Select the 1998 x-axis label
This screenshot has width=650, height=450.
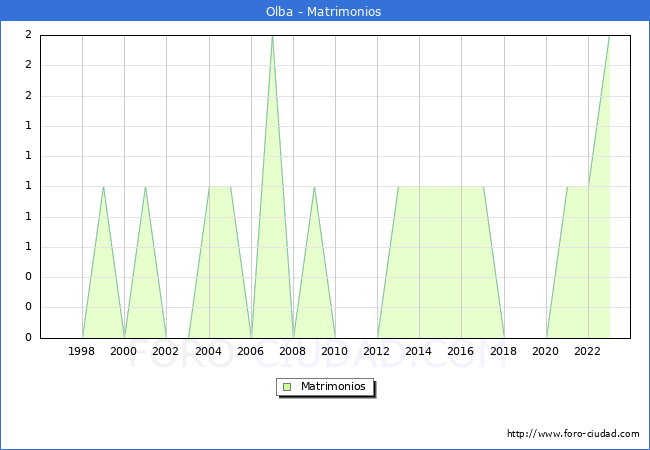pos(82,351)
